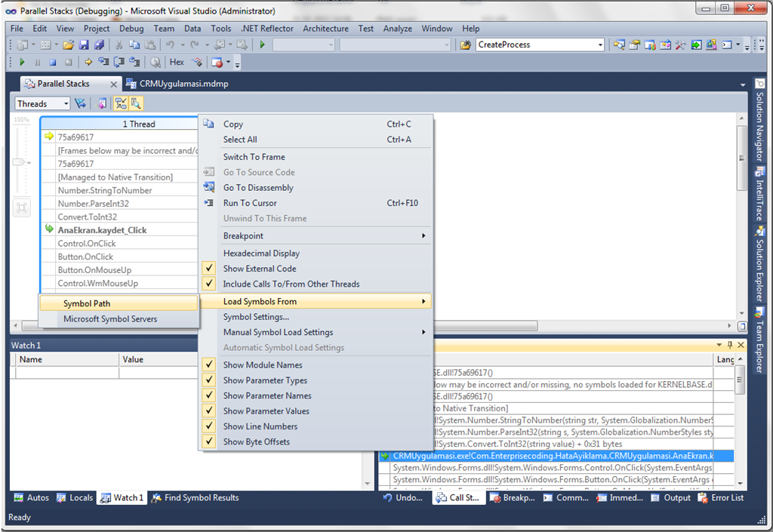Select AnaEkran.kaydet_Click stack frame
The width and height of the screenshot is (773, 532).
[x=102, y=230]
